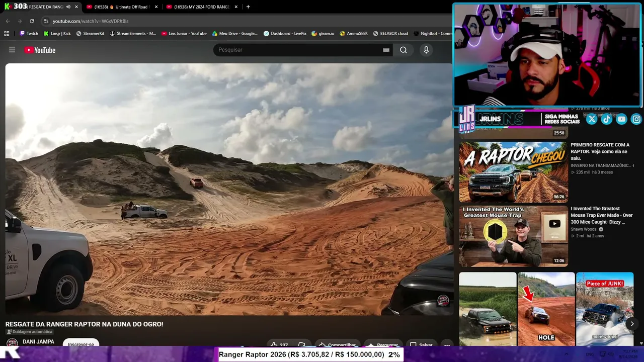Open the Piece of JUNK! Short
This screenshot has height=362, width=644.
[605, 309]
